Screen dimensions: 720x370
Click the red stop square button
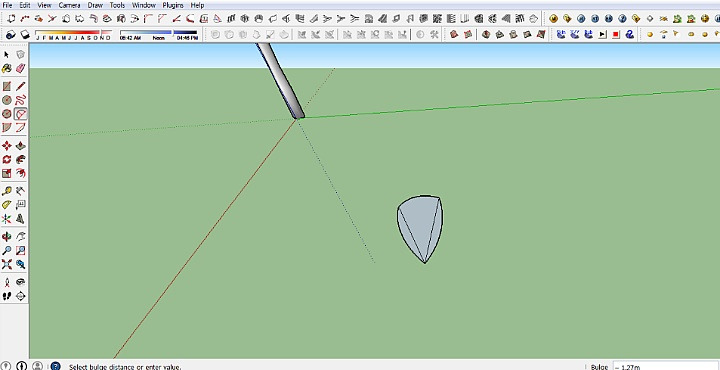pyautogui.click(x=616, y=34)
